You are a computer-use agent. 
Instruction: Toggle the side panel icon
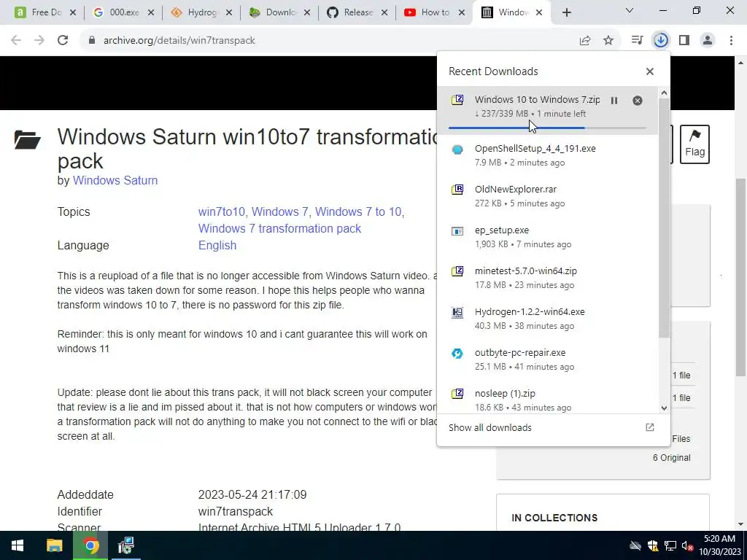[x=684, y=41]
